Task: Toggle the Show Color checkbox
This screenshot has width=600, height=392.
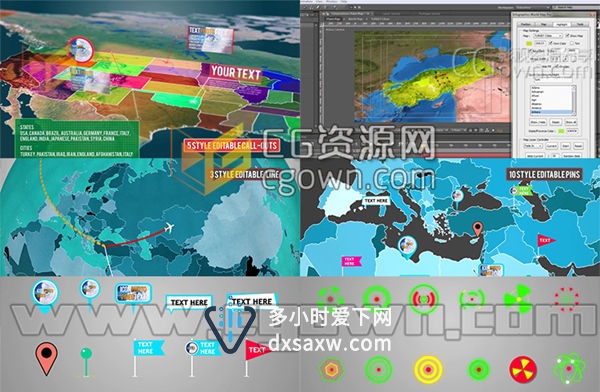Action: [x=550, y=43]
